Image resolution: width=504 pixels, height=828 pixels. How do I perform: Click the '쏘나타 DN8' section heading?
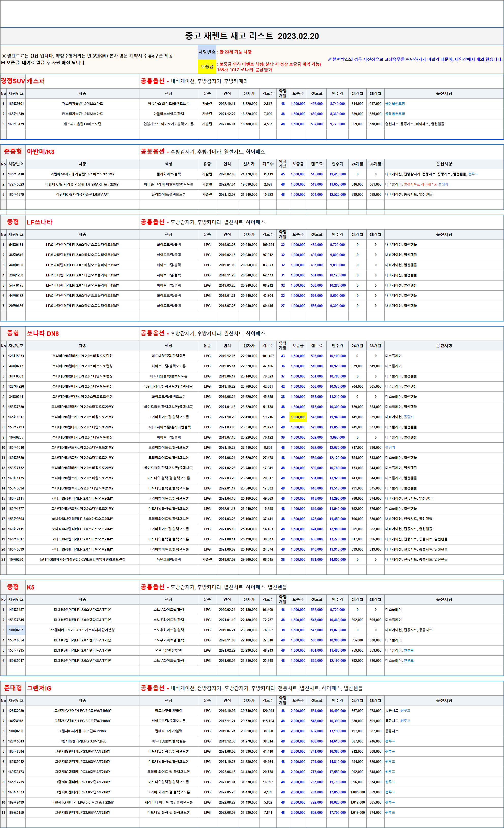pyautogui.click(x=43, y=334)
